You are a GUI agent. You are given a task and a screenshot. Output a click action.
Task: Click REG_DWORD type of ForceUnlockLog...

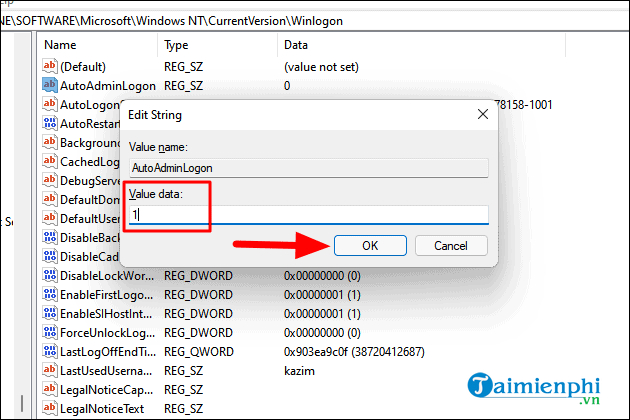click(x=198, y=333)
